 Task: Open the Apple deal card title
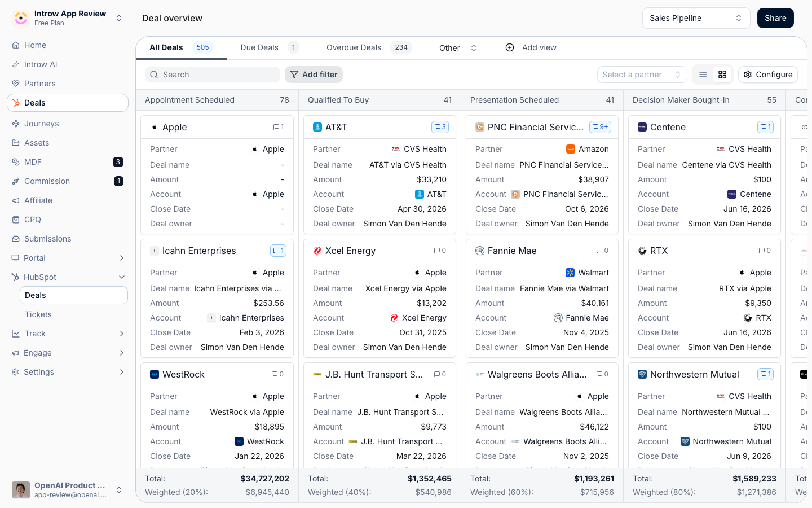click(x=174, y=127)
